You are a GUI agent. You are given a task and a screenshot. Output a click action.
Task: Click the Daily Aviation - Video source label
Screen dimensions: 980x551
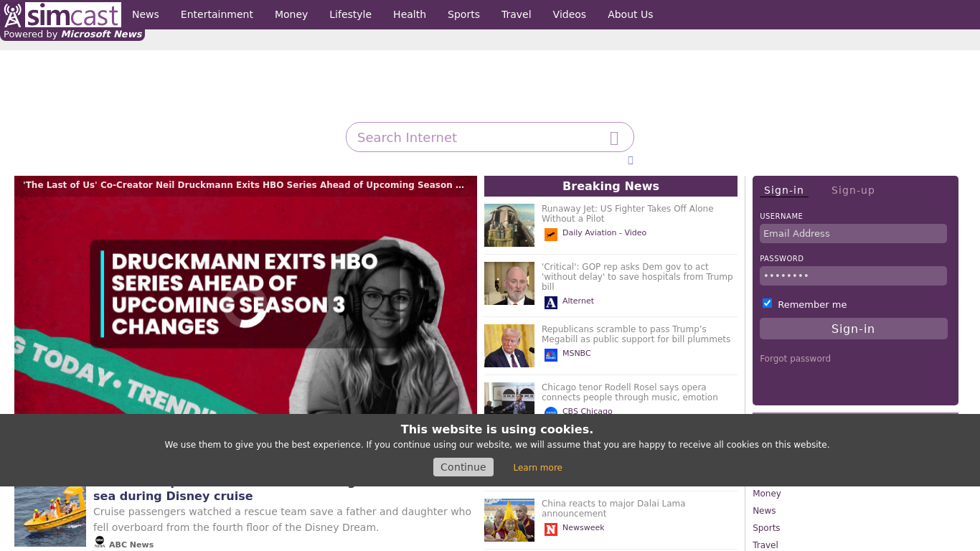tap(604, 233)
